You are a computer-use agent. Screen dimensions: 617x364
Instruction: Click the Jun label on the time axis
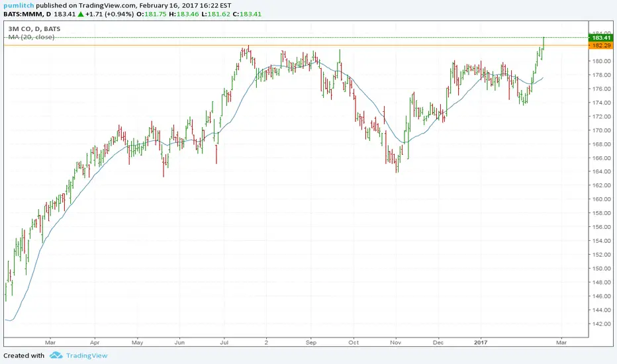pyautogui.click(x=179, y=342)
